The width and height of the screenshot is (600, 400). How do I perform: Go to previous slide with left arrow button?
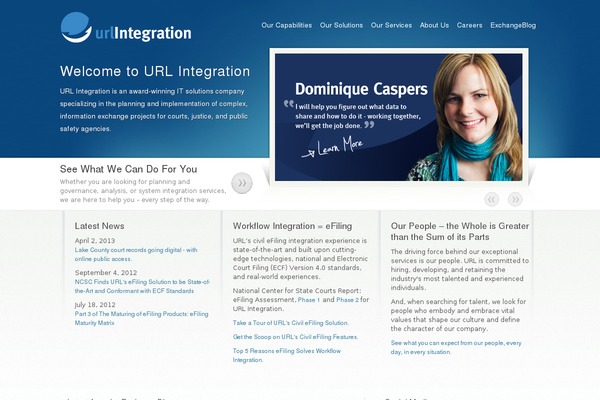492,199
